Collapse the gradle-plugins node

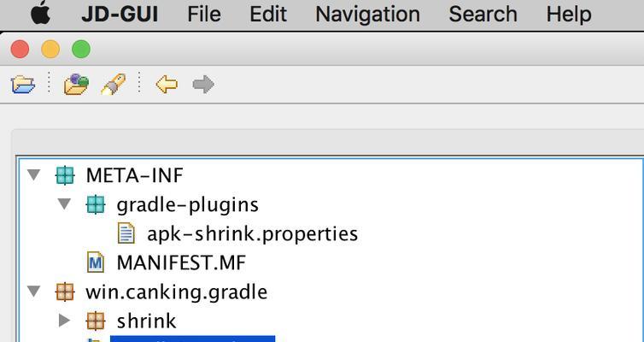click(64, 204)
